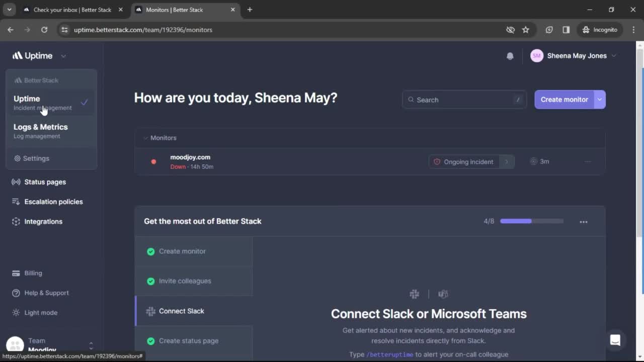Expand the Uptime product switcher chevron
Screen dimensions: 644x362
[x=63, y=56]
